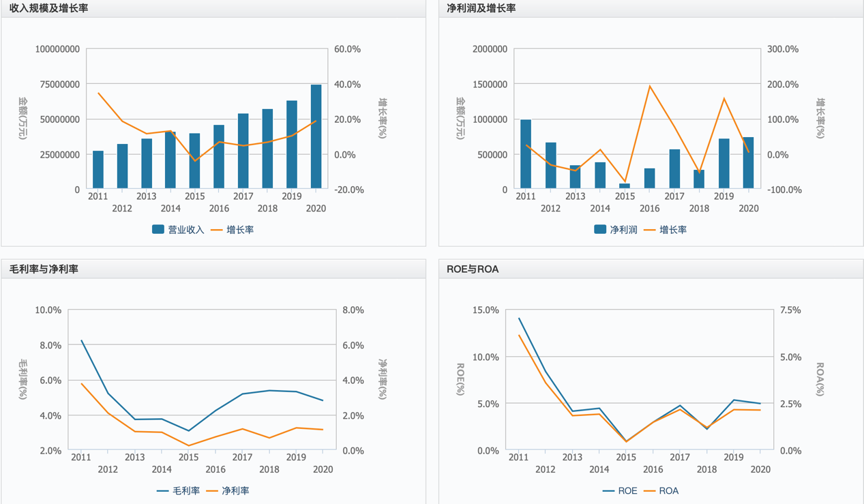Toggle the 净利润 legend series

(616, 230)
